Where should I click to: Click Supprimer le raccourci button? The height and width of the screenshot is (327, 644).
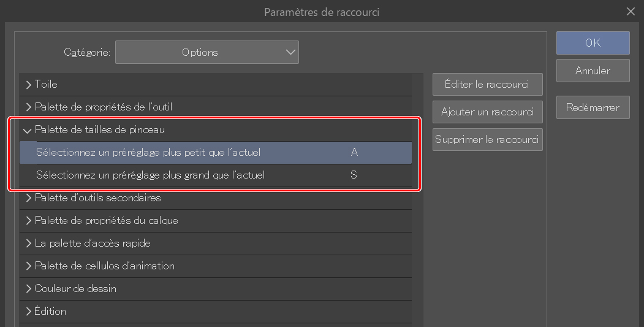487,139
